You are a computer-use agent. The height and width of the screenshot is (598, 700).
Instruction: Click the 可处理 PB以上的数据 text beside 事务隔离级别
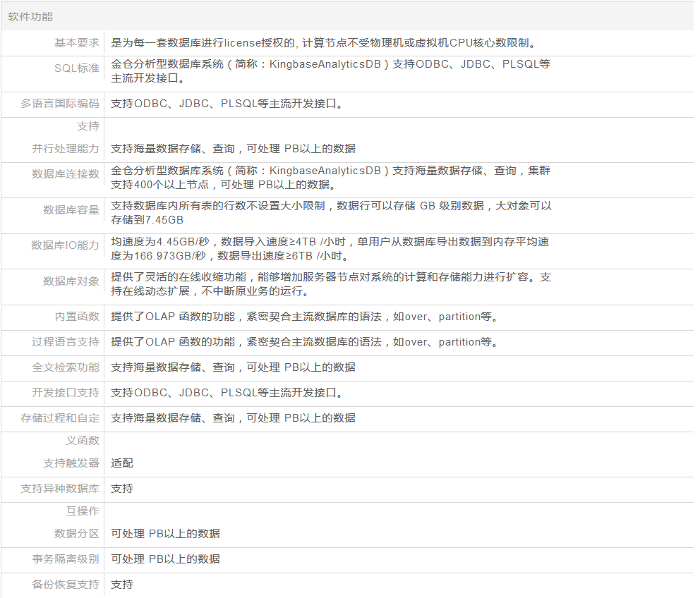click(x=165, y=559)
